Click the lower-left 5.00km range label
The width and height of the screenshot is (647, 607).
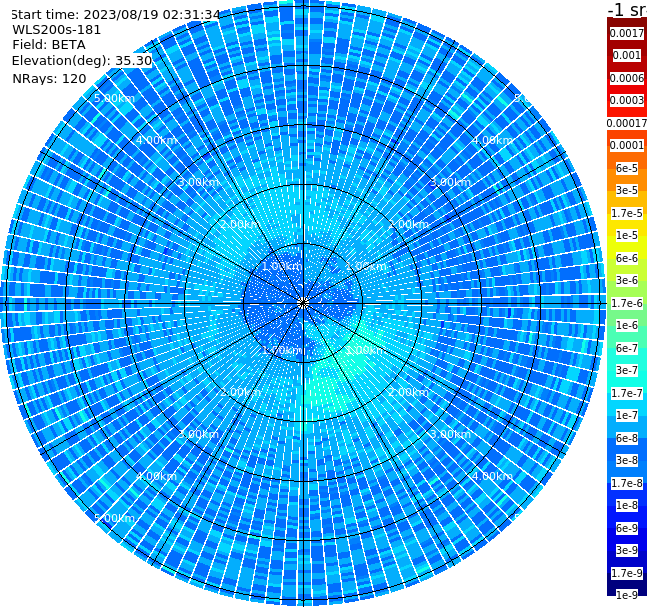(x=114, y=518)
